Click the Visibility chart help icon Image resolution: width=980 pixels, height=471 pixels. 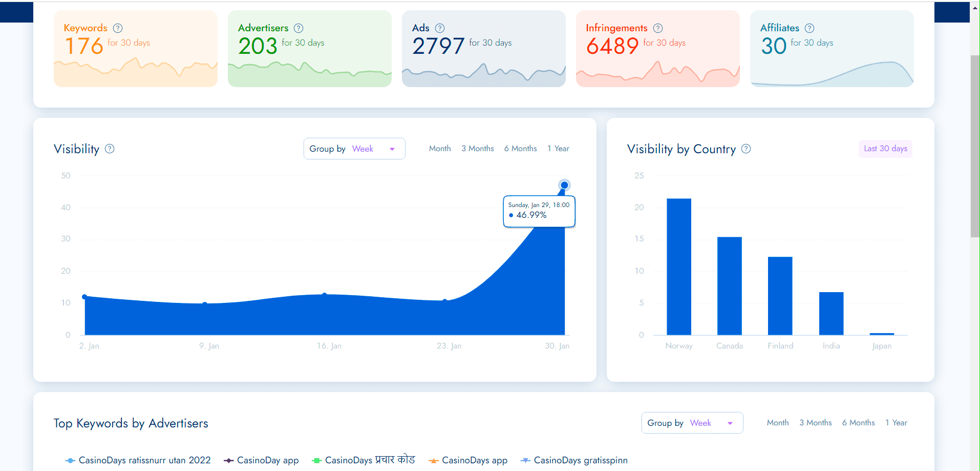point(110,149)
